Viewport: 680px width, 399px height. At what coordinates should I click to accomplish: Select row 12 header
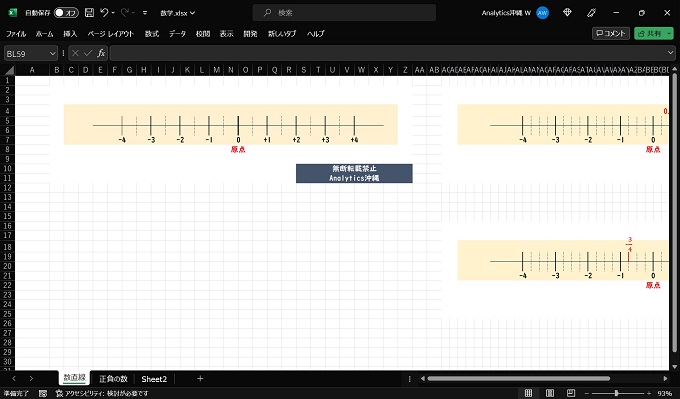[7, 188]
